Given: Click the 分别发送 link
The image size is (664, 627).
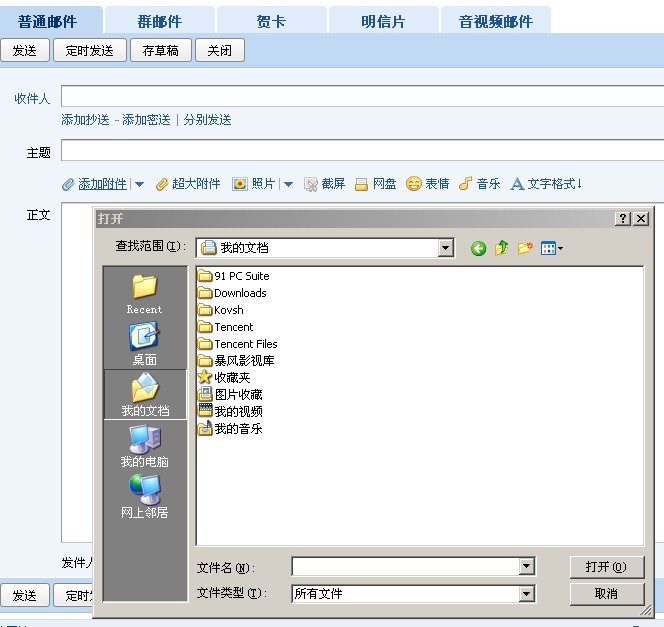Looking at the screenshot, I should coord(208,120).
